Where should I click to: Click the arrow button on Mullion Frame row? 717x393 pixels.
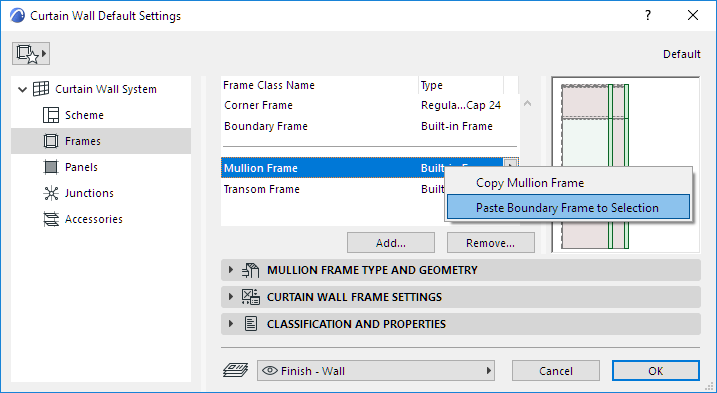(511, 164)
